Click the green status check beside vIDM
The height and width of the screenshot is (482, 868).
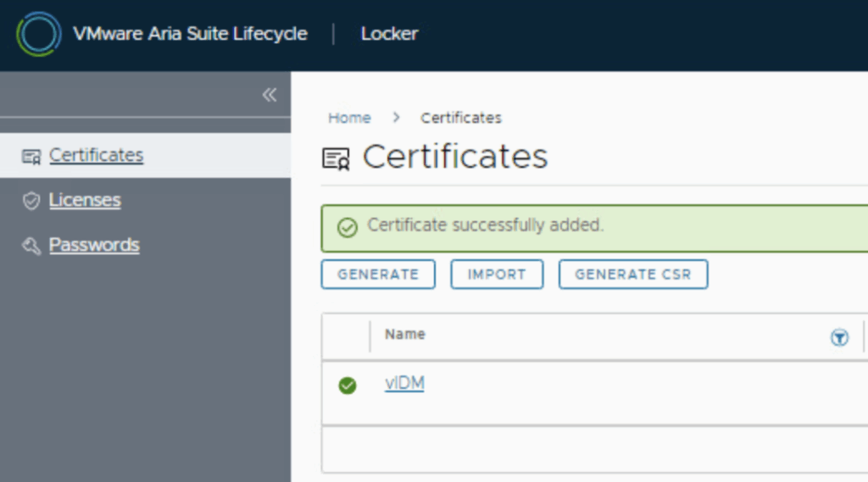[347, 385]
